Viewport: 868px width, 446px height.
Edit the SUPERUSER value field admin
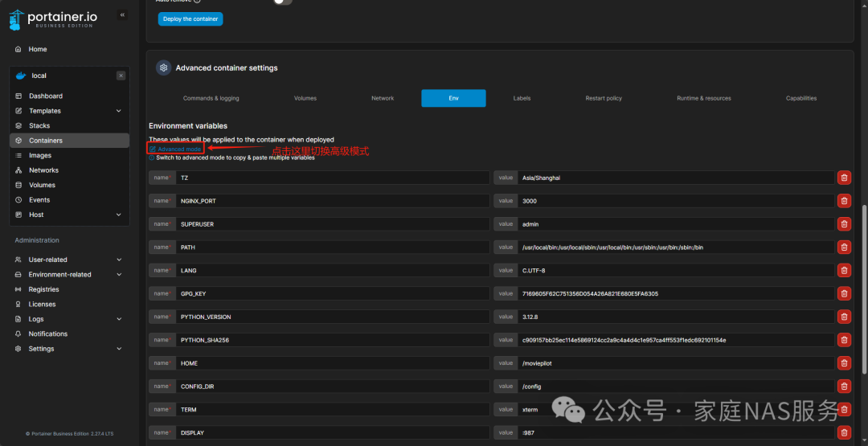point(676,224)
